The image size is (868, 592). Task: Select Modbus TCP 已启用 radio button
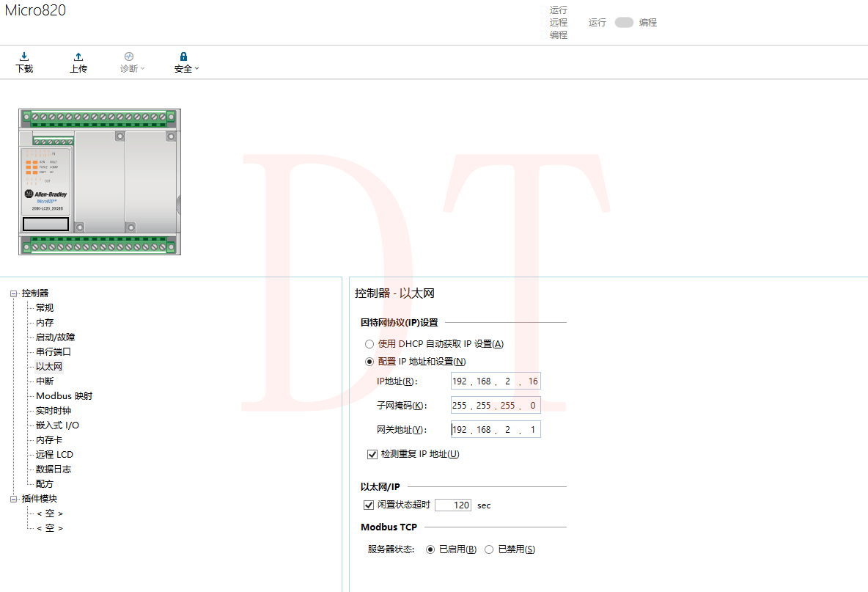coord(430,549)
